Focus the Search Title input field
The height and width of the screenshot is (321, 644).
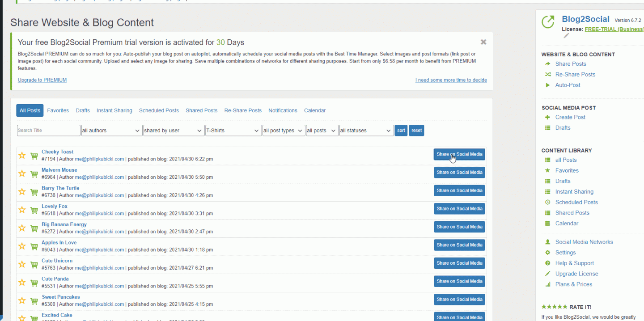[x=49, y=131]
